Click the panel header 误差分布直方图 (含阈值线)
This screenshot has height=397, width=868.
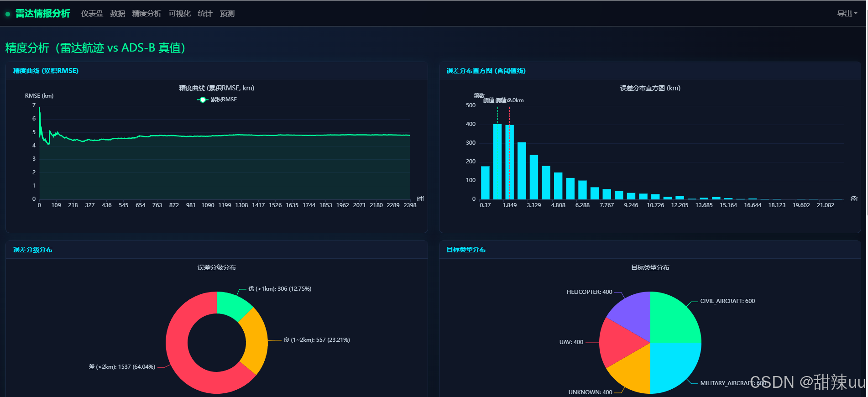(486, 71)
